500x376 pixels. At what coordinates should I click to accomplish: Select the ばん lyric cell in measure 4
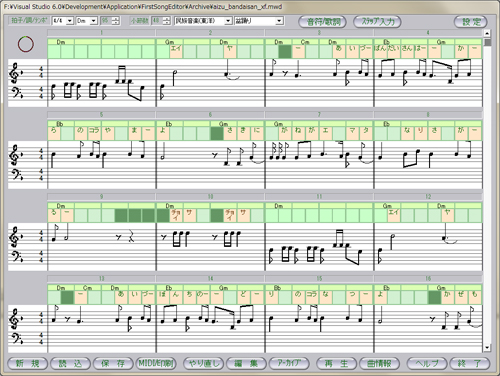tap(380, 52)
